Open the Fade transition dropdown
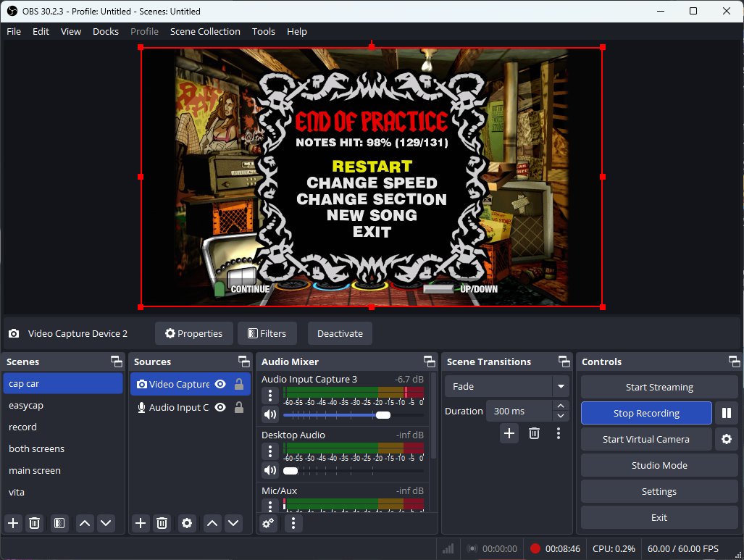 (x=507, y=386)
